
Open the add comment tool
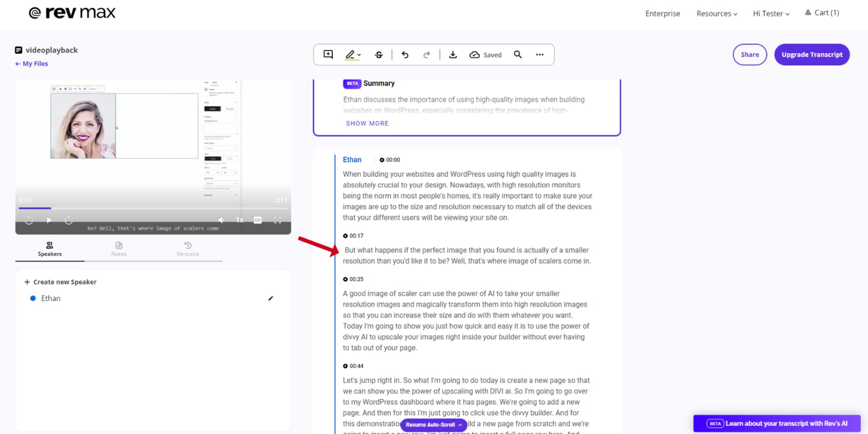click(x=328, y=54)
